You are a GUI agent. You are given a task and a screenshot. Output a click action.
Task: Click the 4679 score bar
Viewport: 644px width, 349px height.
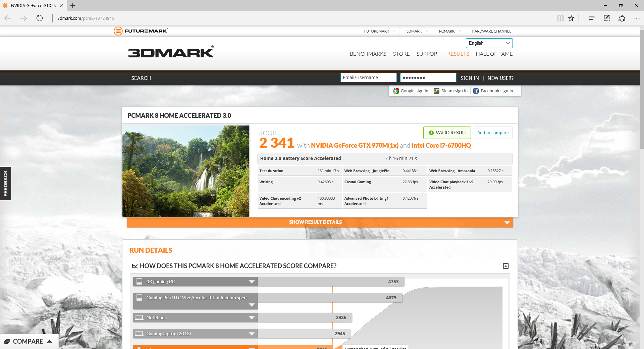coord(330,298)
